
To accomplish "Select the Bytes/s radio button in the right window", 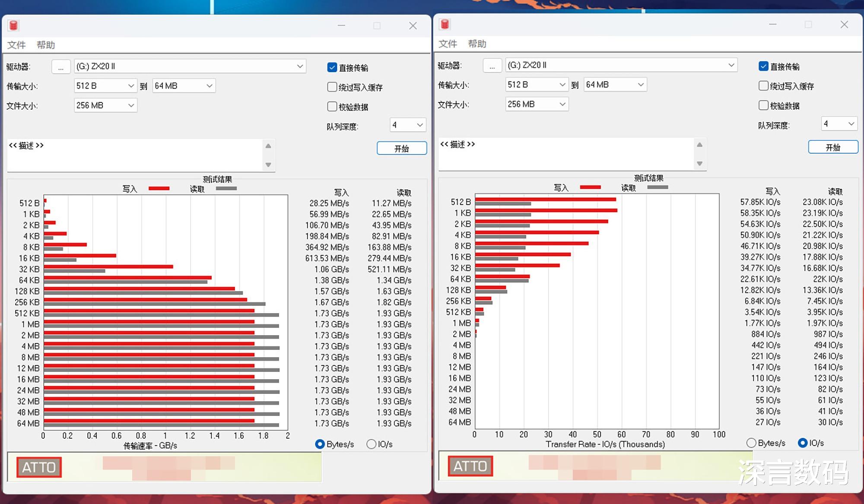I will point(751,443).
